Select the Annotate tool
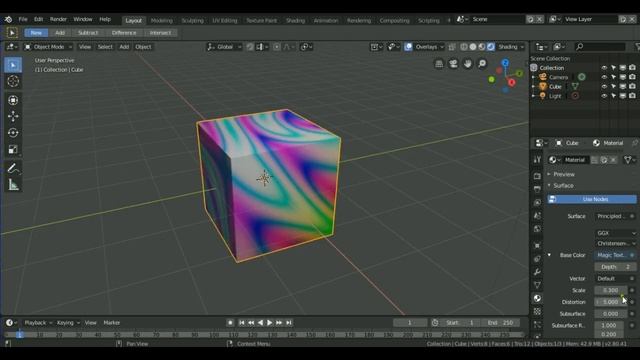 click(x=13, y=168)
